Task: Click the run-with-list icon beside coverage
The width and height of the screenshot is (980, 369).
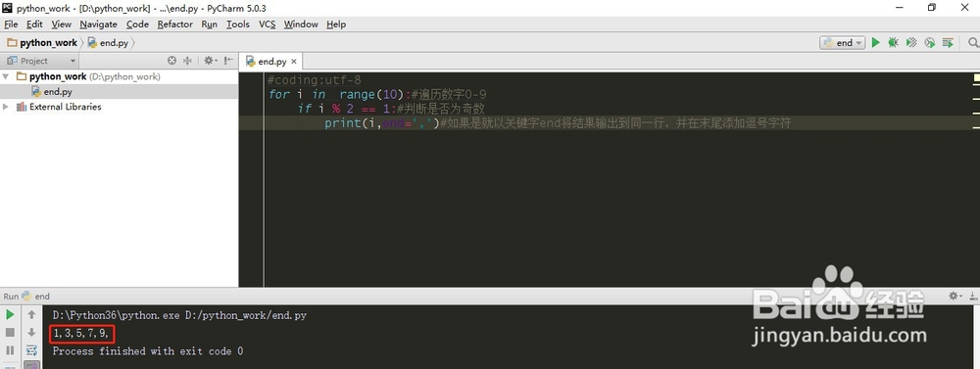Action: (948, 42)
